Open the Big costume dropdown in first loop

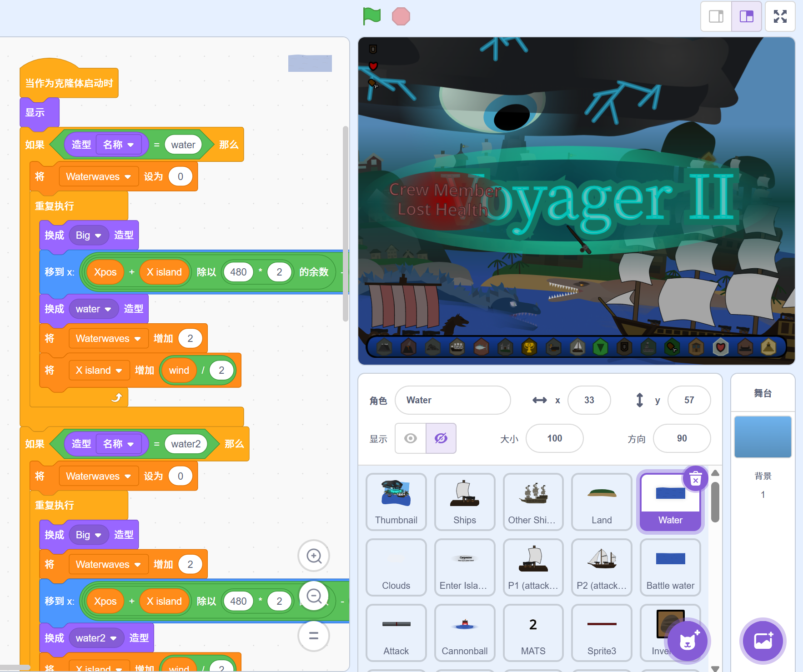point(98,236)
